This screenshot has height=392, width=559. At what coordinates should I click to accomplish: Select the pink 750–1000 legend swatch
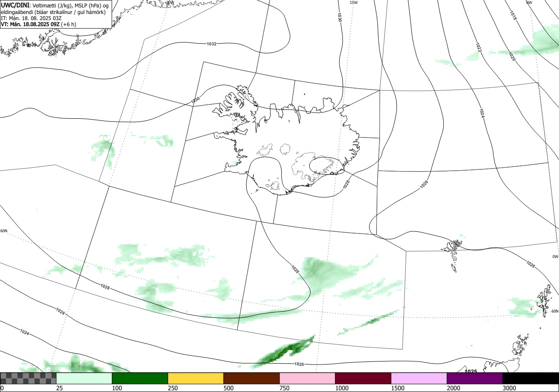(307, 378)
